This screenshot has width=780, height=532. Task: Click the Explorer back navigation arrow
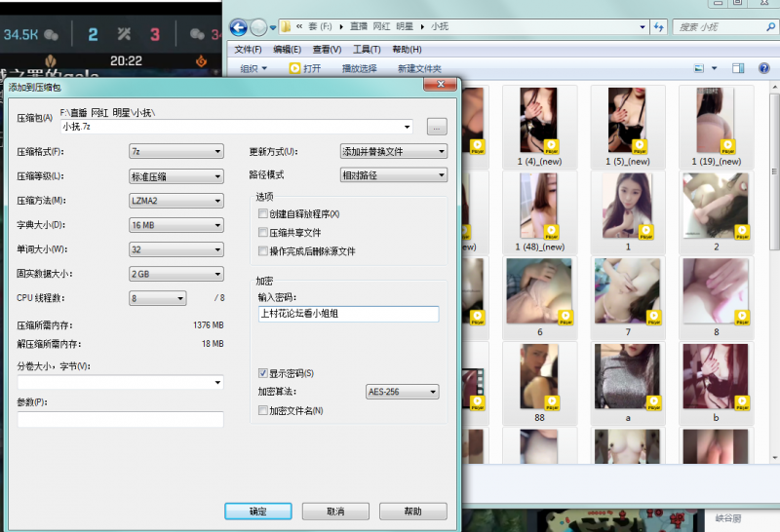click(237, 26)
